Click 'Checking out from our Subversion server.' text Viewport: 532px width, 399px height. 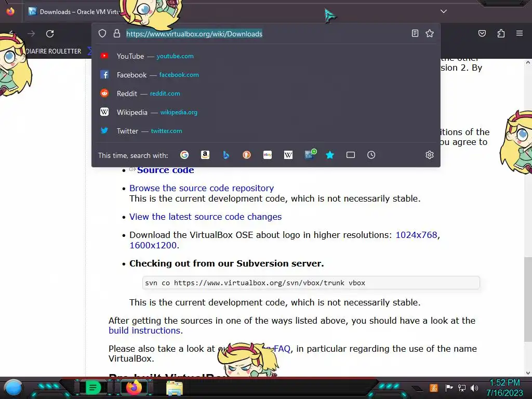(227, 263)
